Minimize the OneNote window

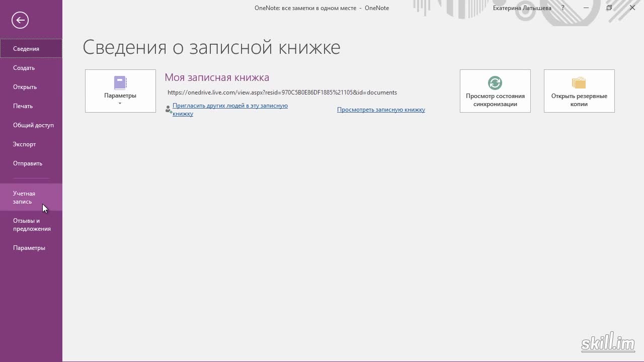pyautogui.click(x=586, y=8)
